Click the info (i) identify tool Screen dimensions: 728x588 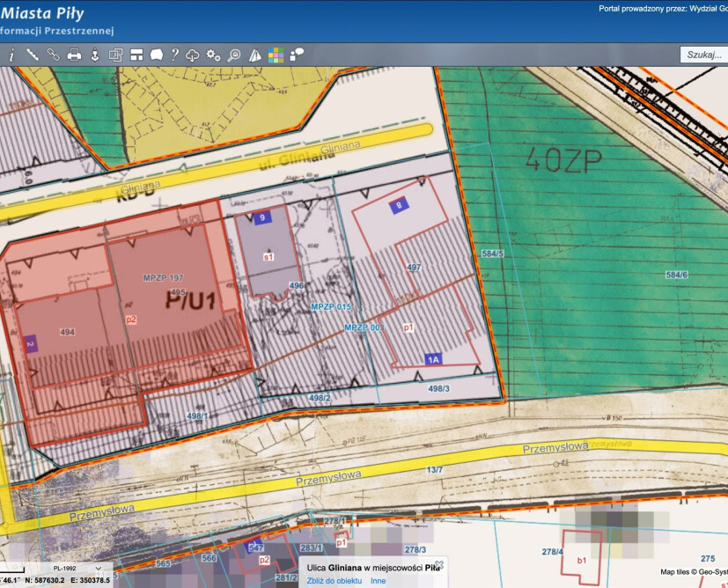click(11, 55)
